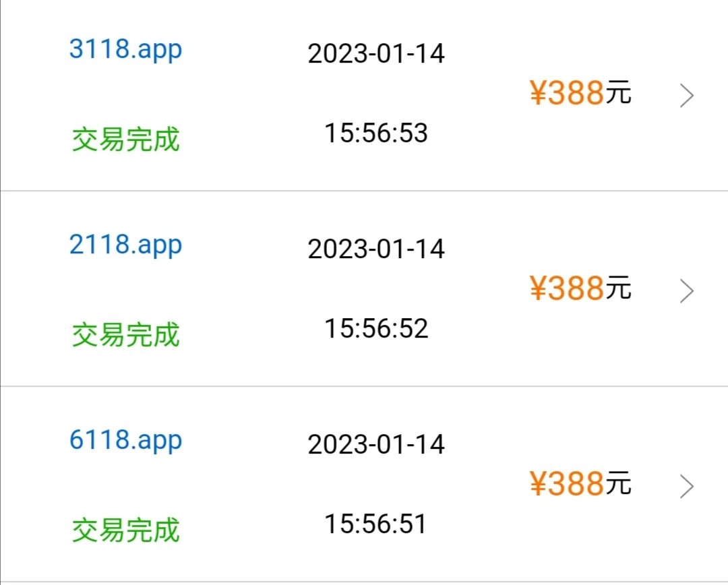Viewport: 728px width, 585px height.
Task: Select the ¥388 amount for 2118.app
Action: coord(567,289)
